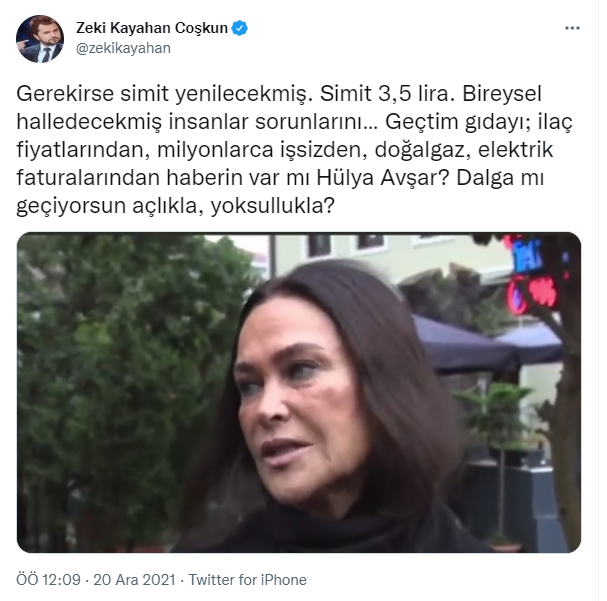Open the tweet's three-dot more menu
The image size is (607, 601).
click(x=572, y=28)
